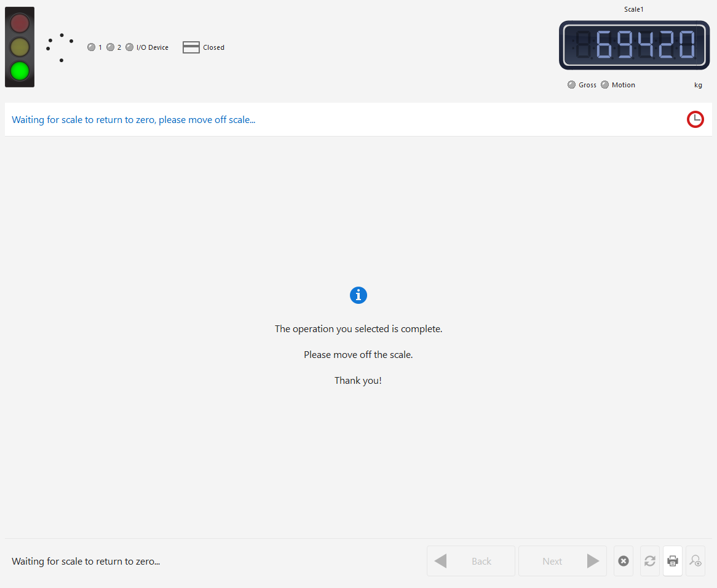Click the loading spinner dots
717x588 pixels.
[x=60, y=47]
